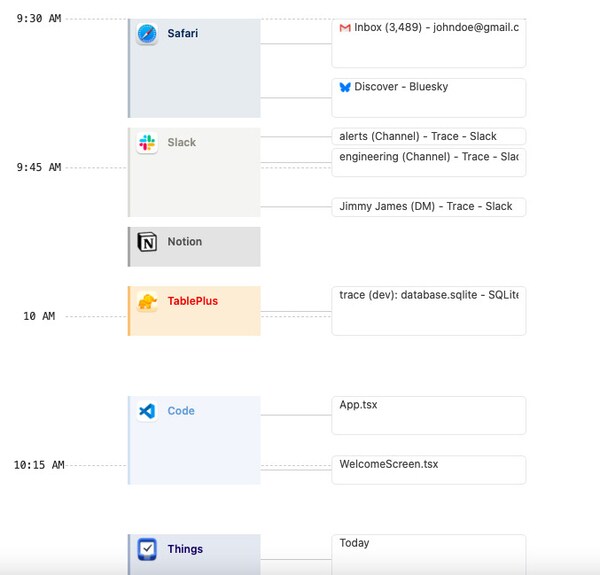Click the Bluesky butterfly icon
Viewport: 600px width, 575px height.
pyautogui.click(x=345, y=87)
